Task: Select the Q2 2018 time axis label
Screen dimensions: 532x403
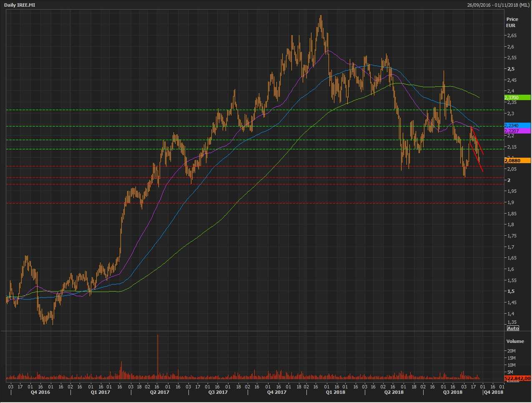Action: (x=394, y=392)
